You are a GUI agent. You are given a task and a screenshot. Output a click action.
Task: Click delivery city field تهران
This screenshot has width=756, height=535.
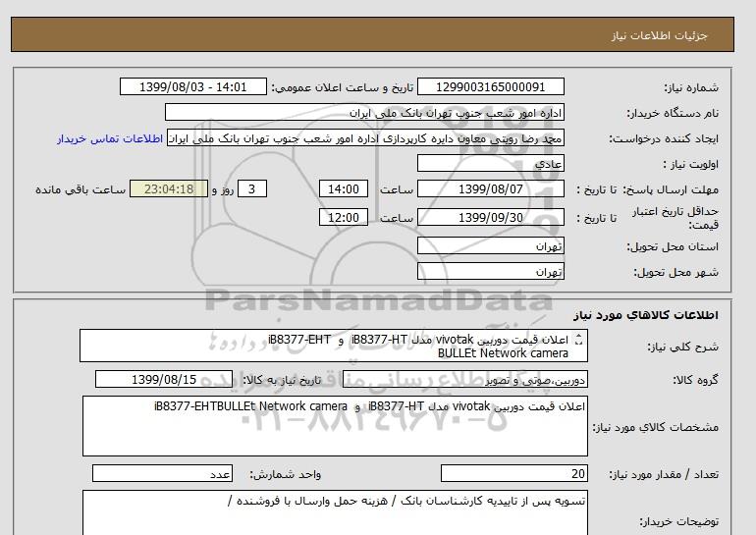tap(490, 271)
